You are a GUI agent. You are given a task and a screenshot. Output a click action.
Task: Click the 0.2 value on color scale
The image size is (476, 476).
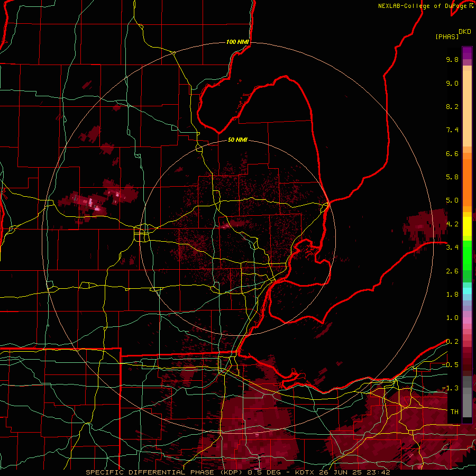click(x=452, y=342)
